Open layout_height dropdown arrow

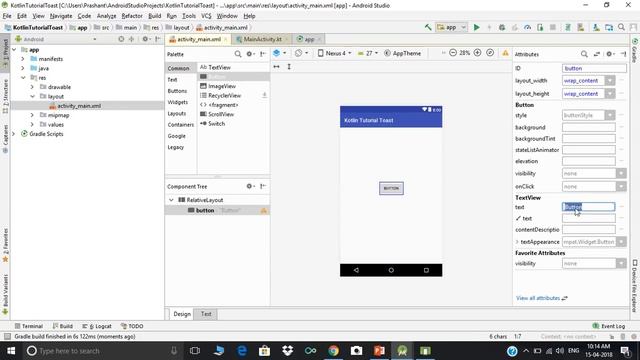point(609,94)
